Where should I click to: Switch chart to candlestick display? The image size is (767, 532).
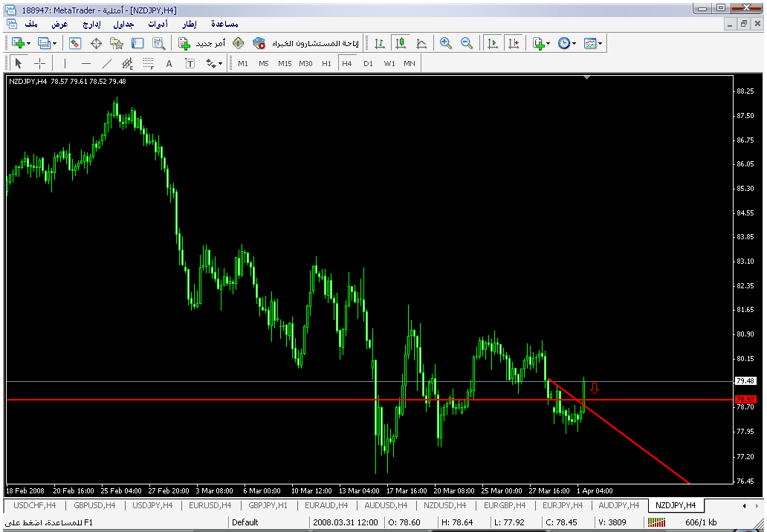[x=401, y=43]
